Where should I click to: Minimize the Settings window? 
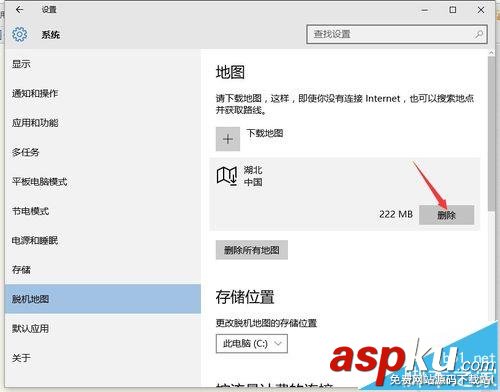click(x=425, y=10)
